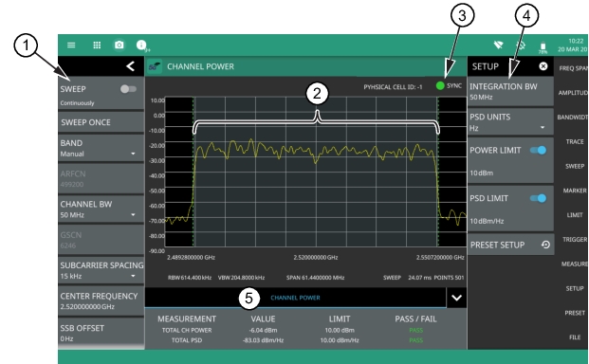Collapse left panel with back arrow

click(x=130, y=66)
